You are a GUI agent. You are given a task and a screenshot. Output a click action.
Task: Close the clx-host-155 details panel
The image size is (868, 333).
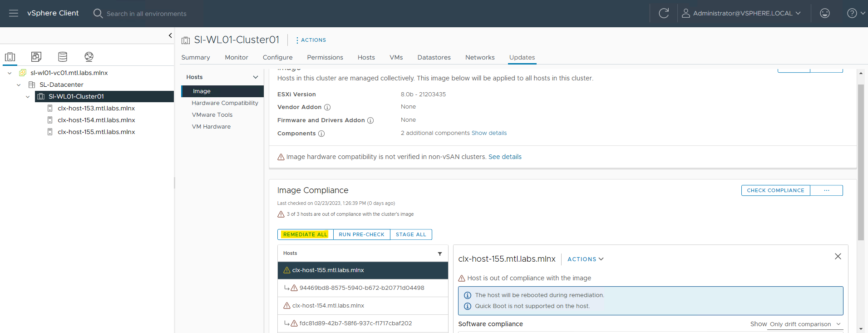838,257
